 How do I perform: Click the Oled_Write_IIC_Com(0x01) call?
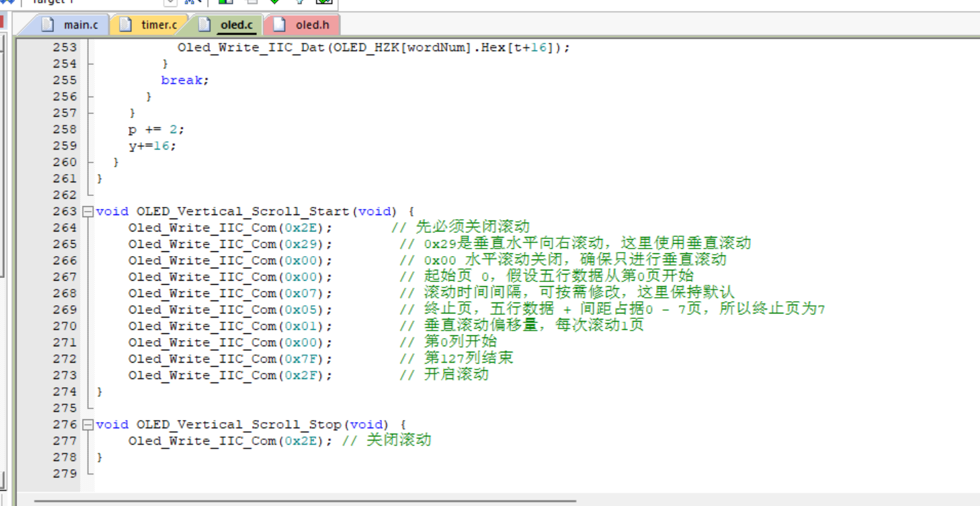tap(230, 326)
